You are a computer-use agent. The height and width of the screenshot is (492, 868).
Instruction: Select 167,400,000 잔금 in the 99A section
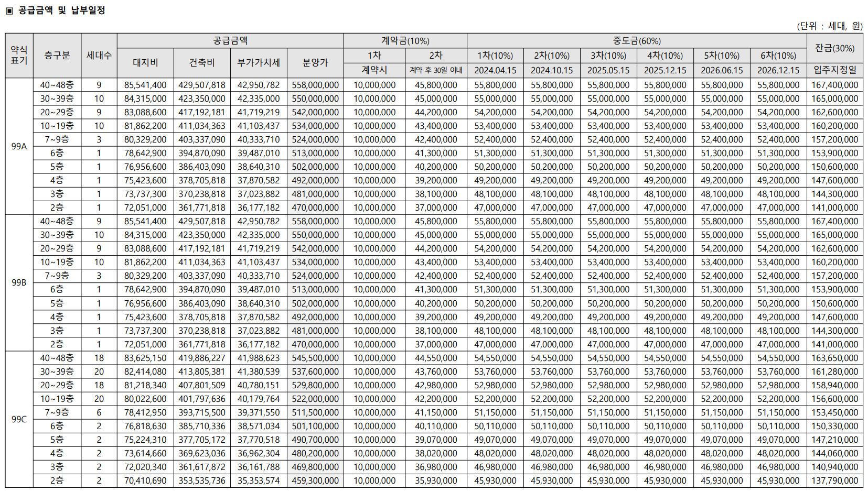835,85
